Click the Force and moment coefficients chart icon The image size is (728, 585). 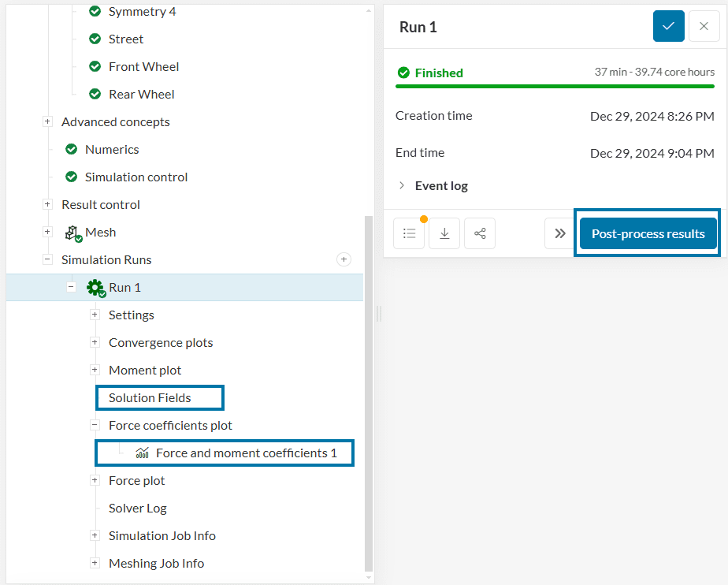143,453
